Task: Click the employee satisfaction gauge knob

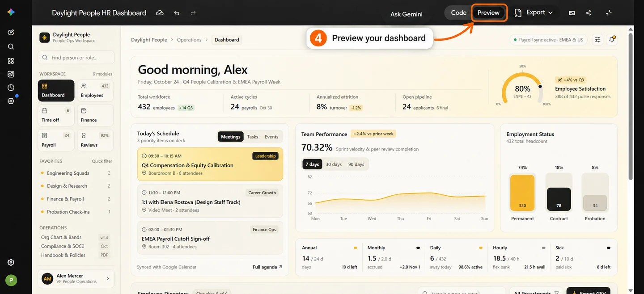Action: point(540,87)
